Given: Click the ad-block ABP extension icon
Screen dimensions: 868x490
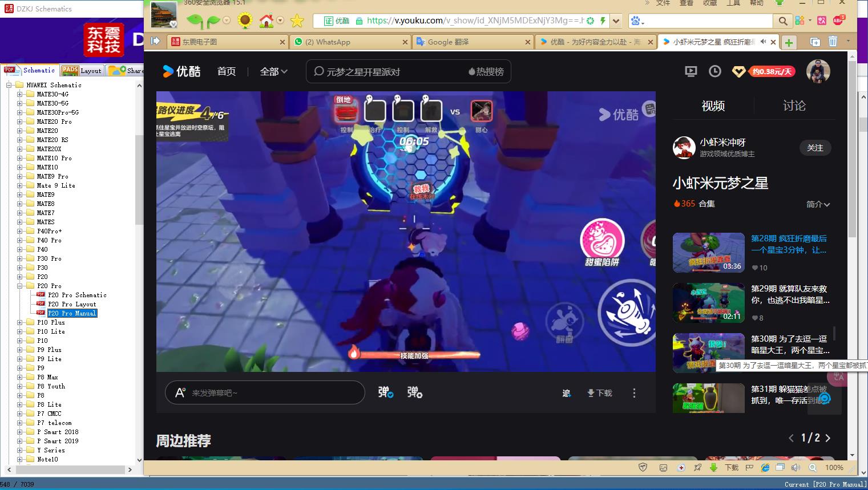Looking at the screenshot, I should [x=838, y=21].
